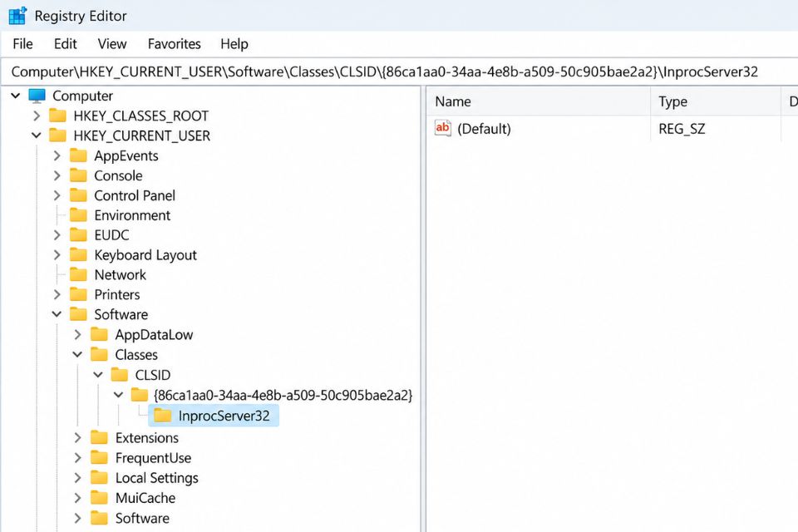
Task: Click the (Default) string value icon
Action: tap(443, 128)
